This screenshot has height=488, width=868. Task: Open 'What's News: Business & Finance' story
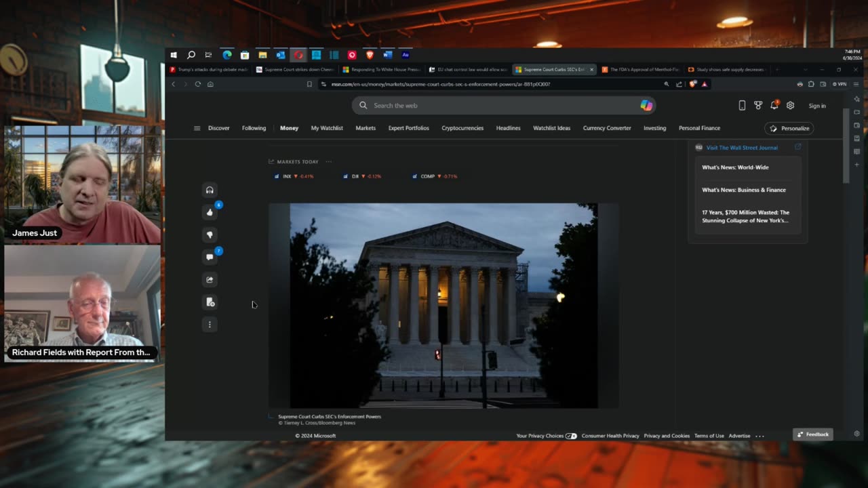click(744, 190)
